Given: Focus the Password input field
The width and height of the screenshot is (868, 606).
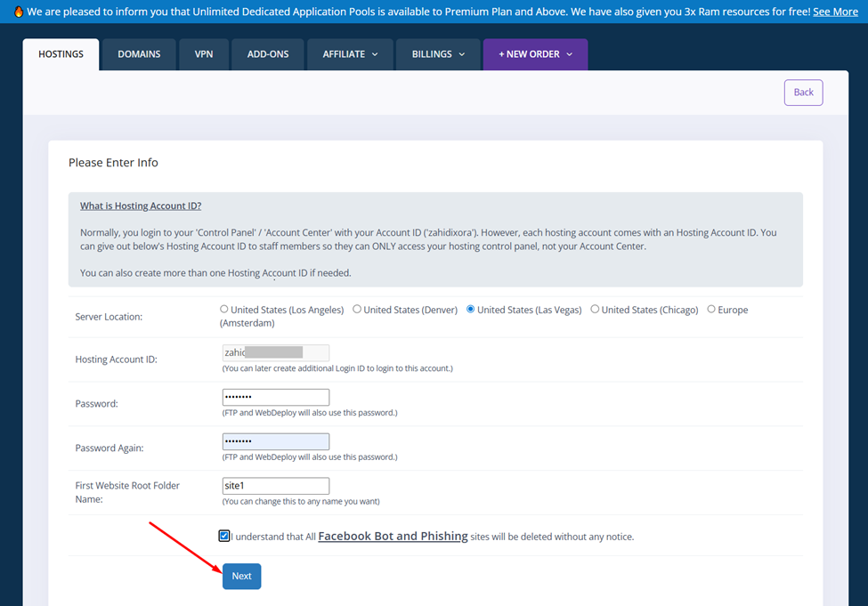Looking at the screenshot, I should [x=275, y=397].
